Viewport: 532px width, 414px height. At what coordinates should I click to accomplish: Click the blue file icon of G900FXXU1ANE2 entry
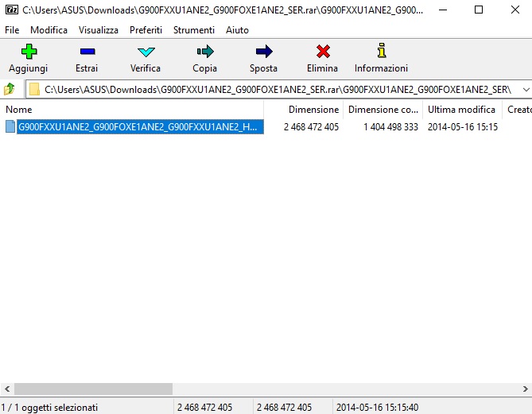point(10,126)
